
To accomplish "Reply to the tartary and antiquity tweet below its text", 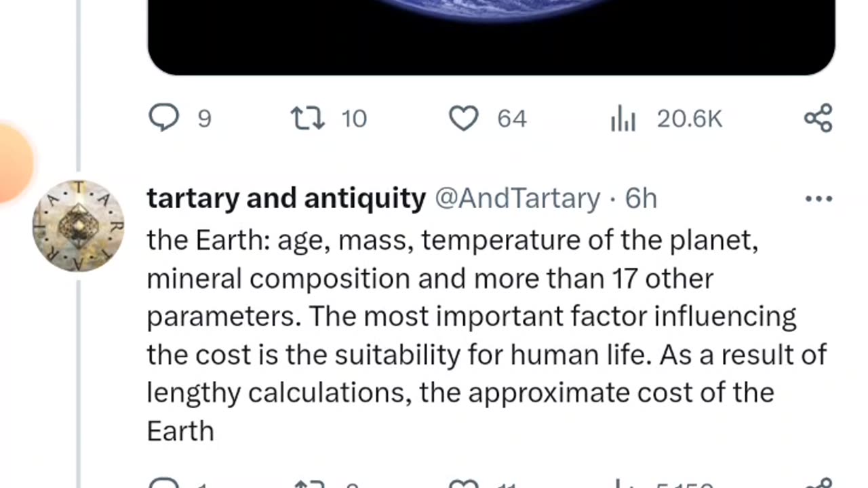I will click(x=163, y=483).
